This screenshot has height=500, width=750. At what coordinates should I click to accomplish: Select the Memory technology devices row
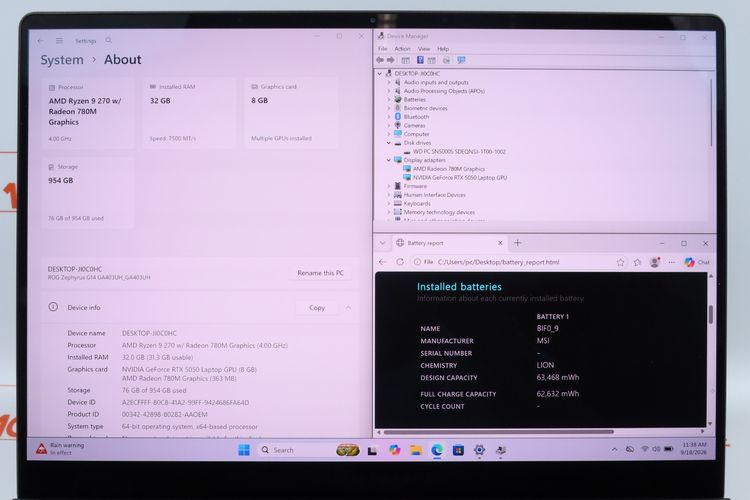click(434, 212)
